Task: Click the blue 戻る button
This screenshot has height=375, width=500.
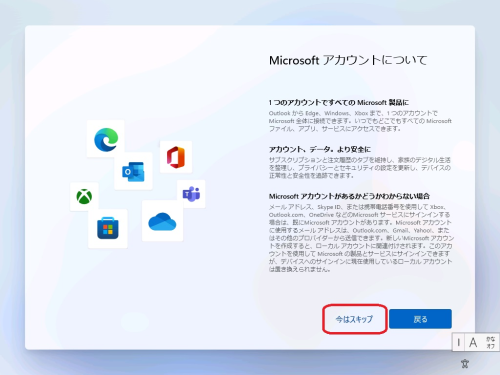Action: [420, 319]
